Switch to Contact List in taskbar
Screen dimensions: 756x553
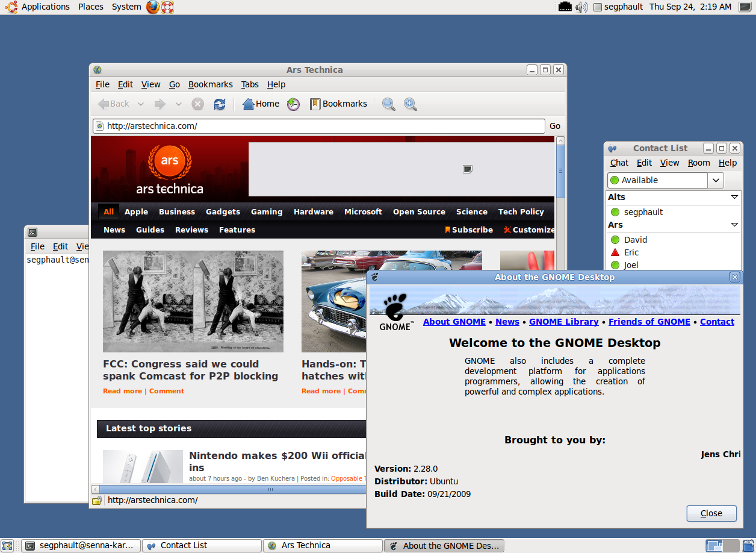(202, 545)
